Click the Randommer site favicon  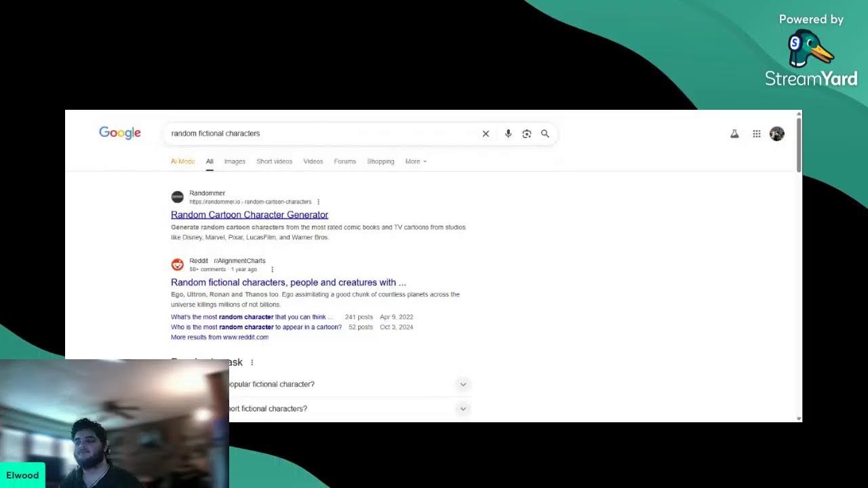point(177,197)
